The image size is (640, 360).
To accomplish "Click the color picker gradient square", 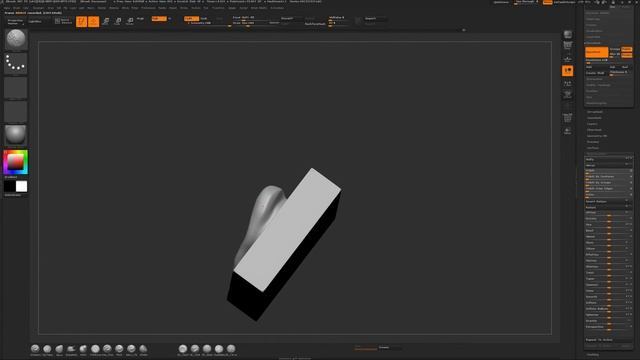I will (16, 162).
